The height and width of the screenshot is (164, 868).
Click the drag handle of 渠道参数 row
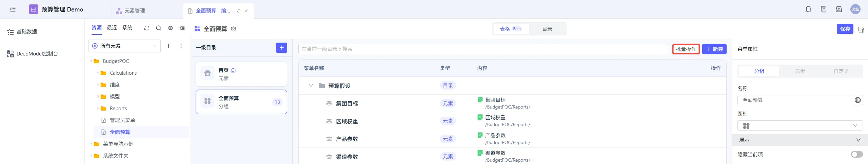329,157
